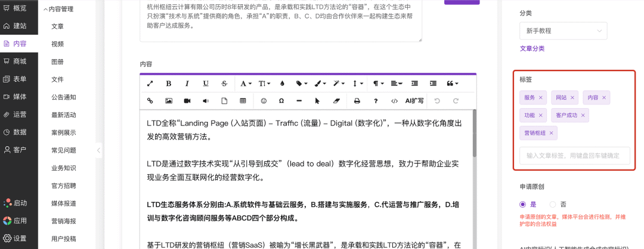Click the AI扩写 button
Screen dimensions: 644x249
(x=414, y=100)
